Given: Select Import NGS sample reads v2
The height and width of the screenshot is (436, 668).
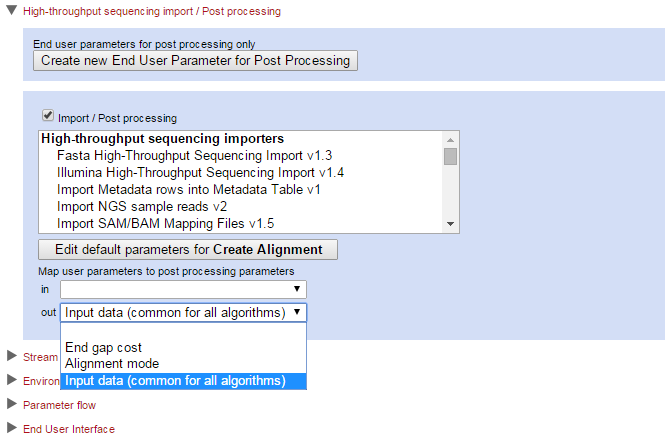Looking at the screenshot, I should pos(156,206).
